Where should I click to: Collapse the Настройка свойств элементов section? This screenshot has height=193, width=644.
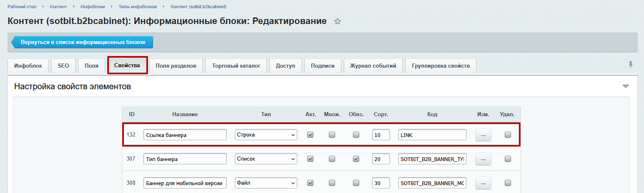(x=625, y=86)
